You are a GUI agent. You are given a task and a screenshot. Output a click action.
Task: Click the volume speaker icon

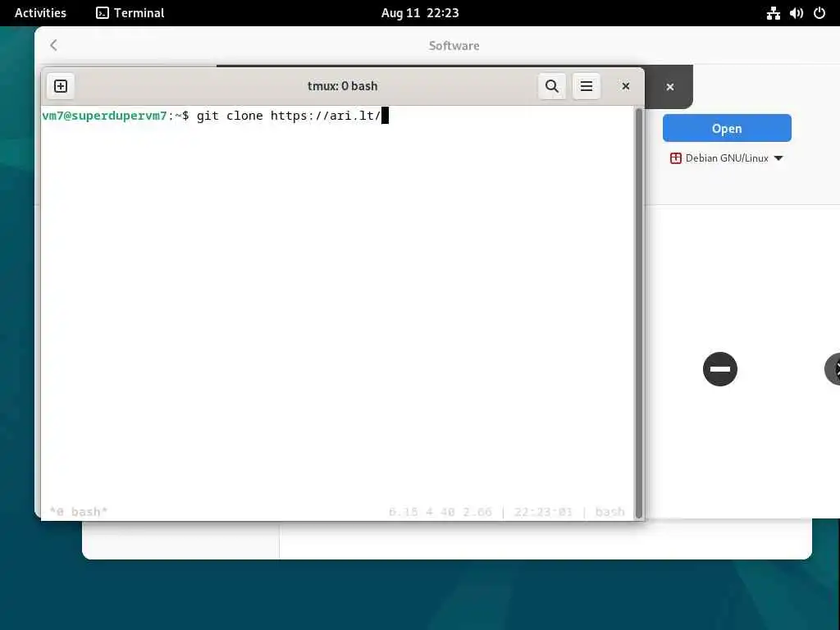tap(796, 13)
